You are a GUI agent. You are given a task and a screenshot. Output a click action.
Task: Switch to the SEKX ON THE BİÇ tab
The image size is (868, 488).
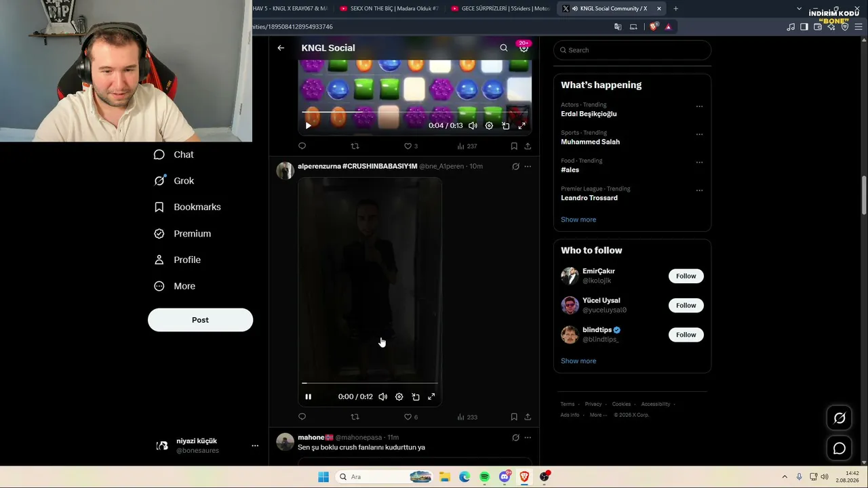389,9
